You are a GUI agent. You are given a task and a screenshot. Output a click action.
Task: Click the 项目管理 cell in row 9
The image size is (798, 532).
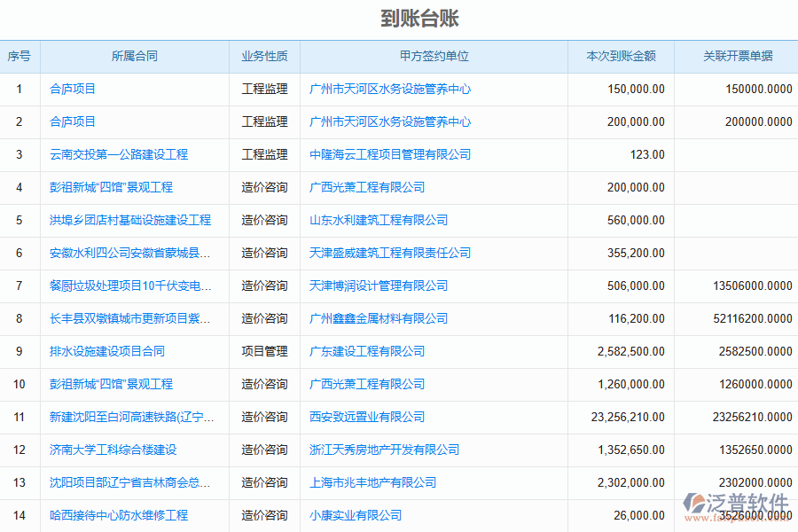(x=264, y=351)
